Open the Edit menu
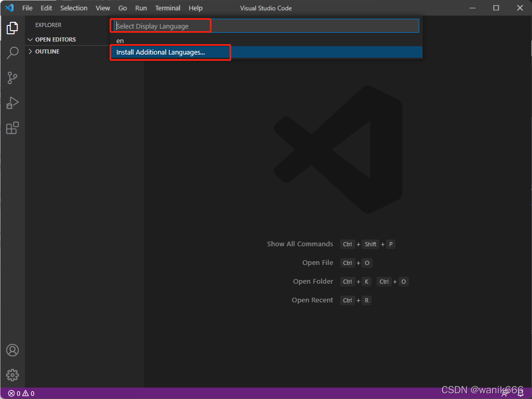The width and height of the screenshot is (532, 399). pos(46,8)
